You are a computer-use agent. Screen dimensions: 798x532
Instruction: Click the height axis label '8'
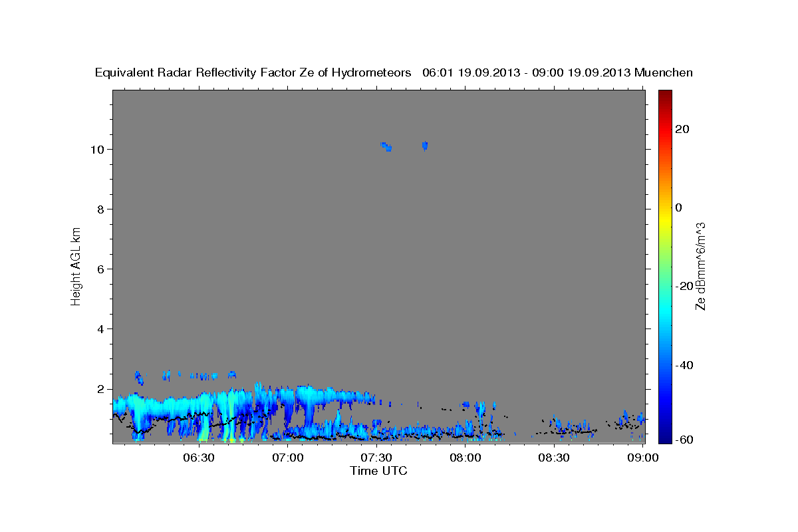[x=102, y=209]
